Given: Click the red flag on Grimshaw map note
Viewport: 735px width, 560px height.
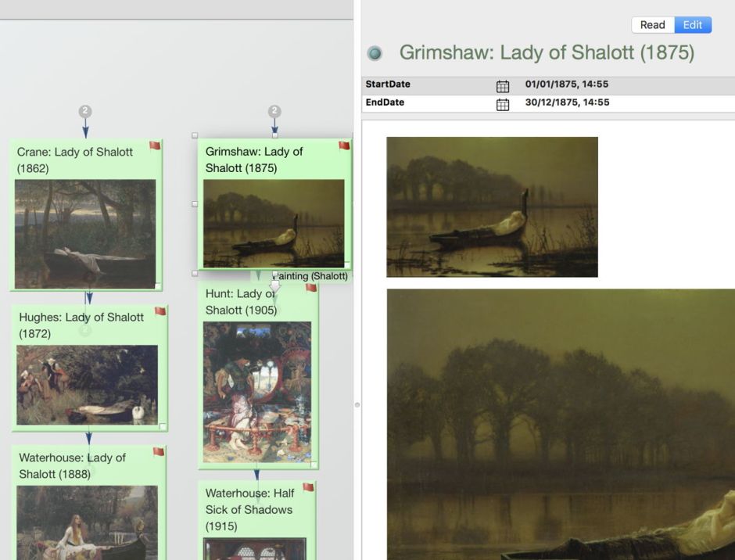Looking at the screenshot, I should 344,145.
